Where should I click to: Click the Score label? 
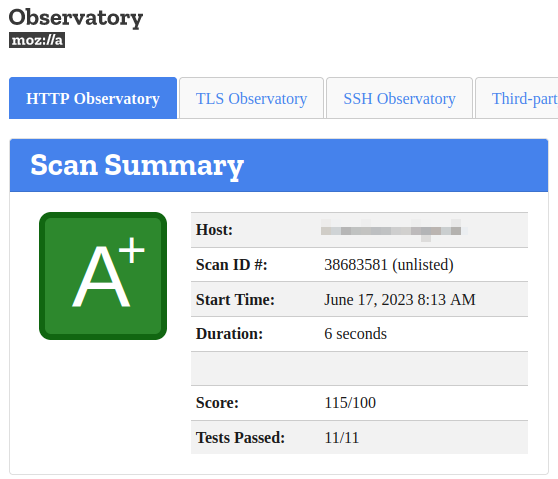point(217,403)
